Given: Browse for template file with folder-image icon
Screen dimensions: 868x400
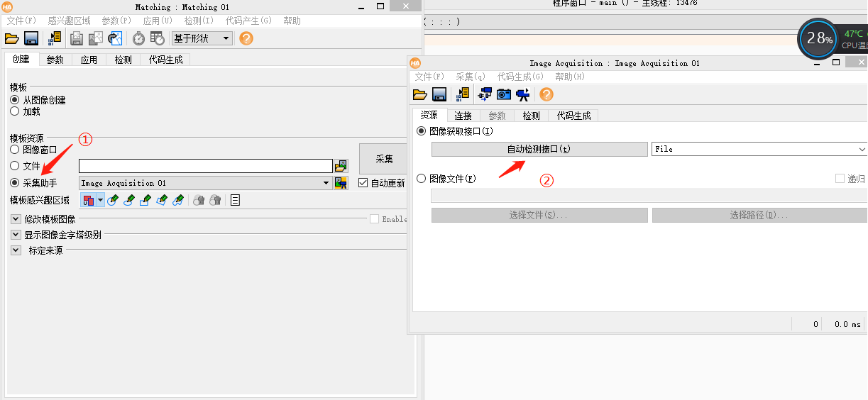Looking at the screenshot, I should [341, 166].
